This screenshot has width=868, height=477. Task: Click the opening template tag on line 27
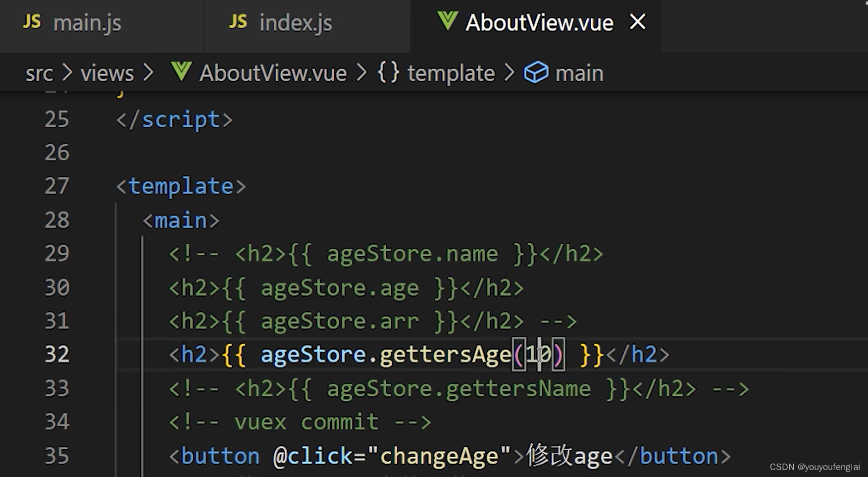181,187
